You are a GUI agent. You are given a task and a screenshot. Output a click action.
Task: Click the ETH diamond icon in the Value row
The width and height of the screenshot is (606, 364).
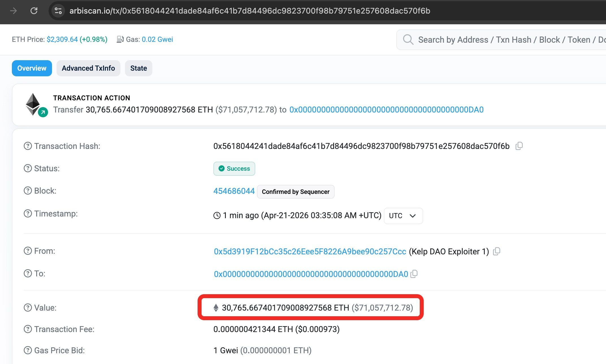(216, 308)
